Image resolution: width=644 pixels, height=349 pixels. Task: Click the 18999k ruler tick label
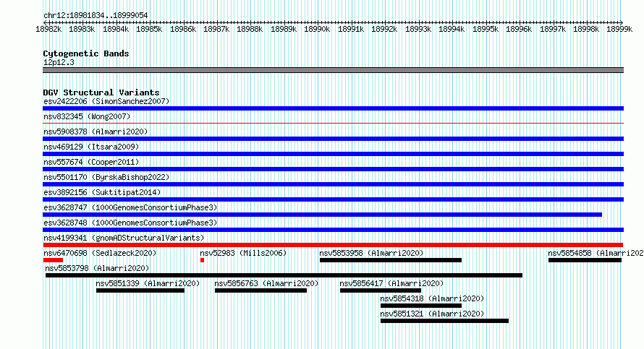(619, 29)
